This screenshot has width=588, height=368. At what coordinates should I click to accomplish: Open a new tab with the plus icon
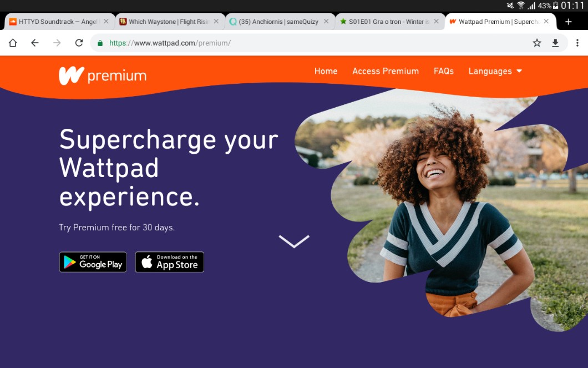[569, 22]
